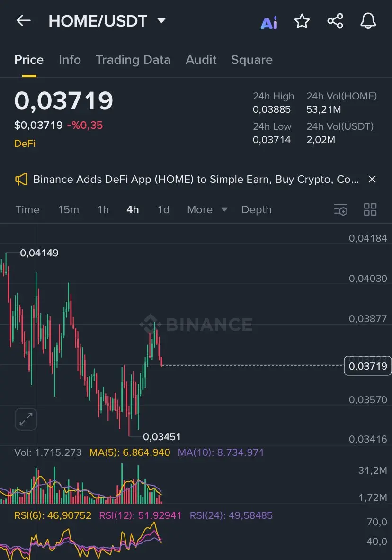The width and height of the screenshot is (392, 560).
Task: Tap the RSI(24): 49,58485 label
Action: click(x=231, y=515)
